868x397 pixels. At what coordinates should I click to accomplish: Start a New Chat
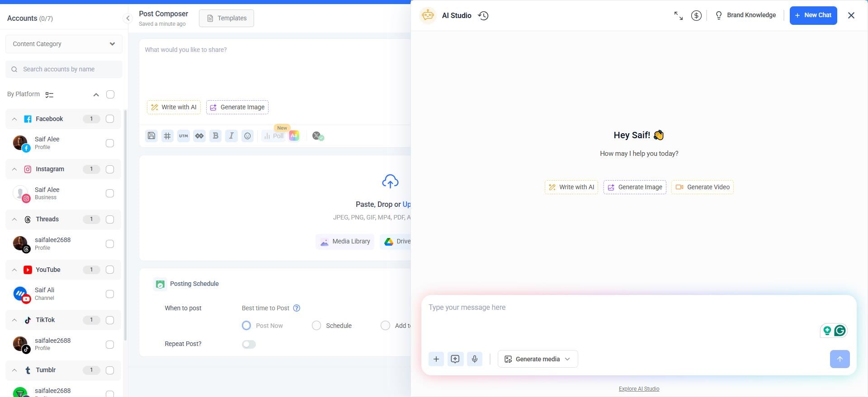pos(813,15)
